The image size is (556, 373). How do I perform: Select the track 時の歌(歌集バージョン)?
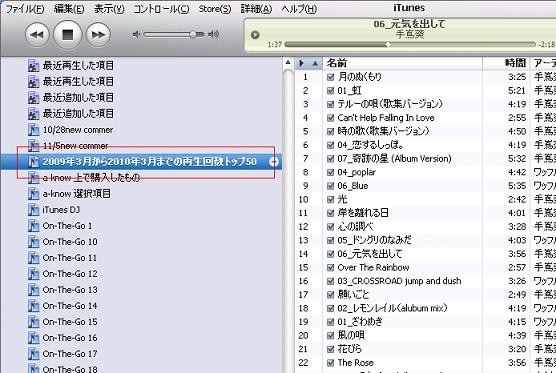(384, 131)
